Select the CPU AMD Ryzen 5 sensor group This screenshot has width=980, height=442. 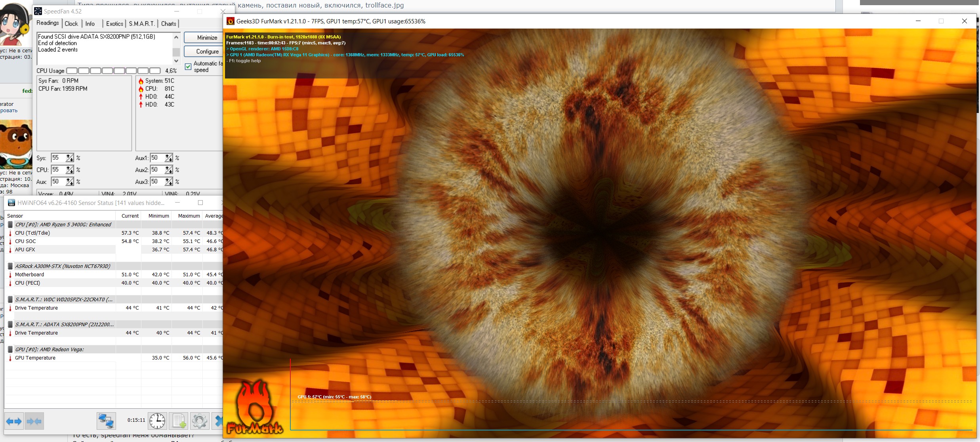[63, 224]
